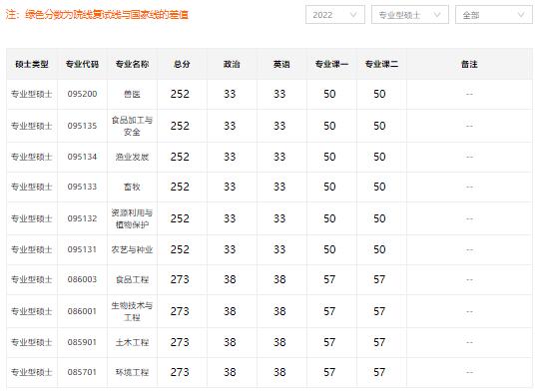The width and height of the screenshot is (538, 392).
Task: Select major code 086001
Action: point(82,311)
